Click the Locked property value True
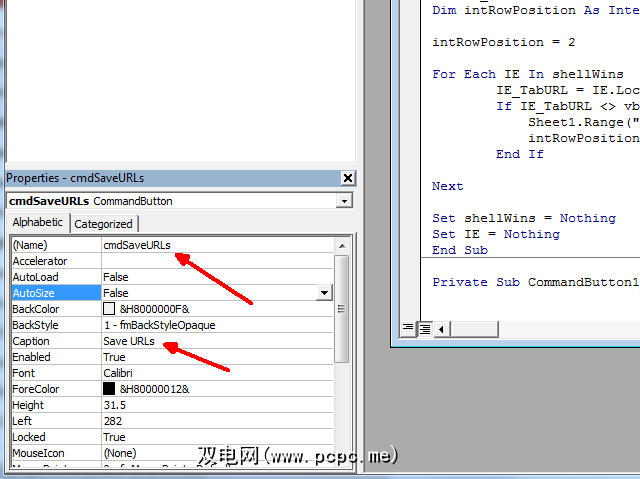This screenshot has height=479, width=640. pyautogui.click(x=114, y=437)
